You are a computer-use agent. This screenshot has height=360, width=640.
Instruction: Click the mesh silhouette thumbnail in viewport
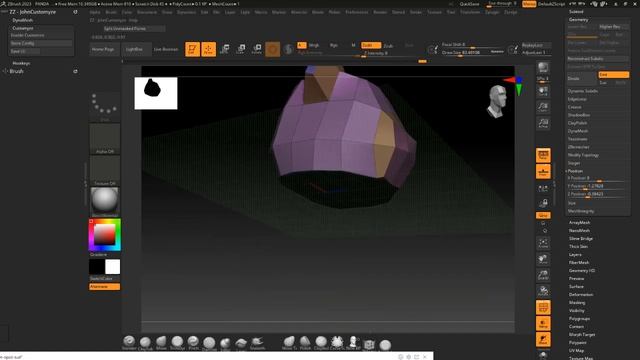click(156, 93)
